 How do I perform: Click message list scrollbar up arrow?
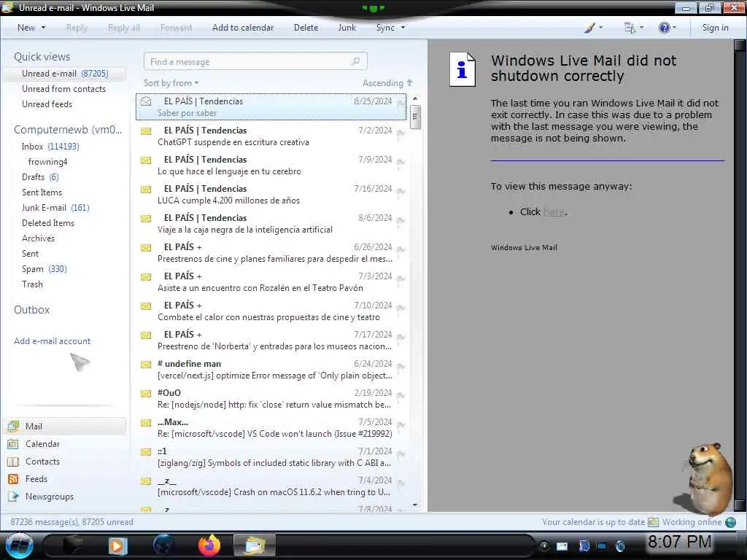(415, 98)
